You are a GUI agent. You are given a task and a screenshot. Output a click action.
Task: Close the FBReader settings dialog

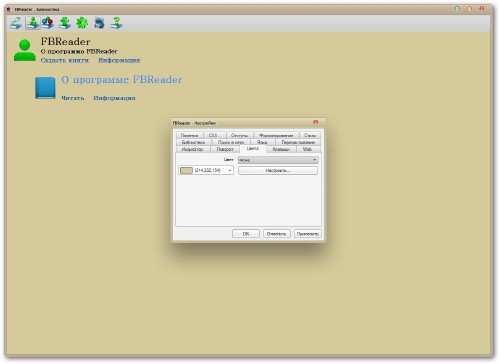click(x=315, y=122)
